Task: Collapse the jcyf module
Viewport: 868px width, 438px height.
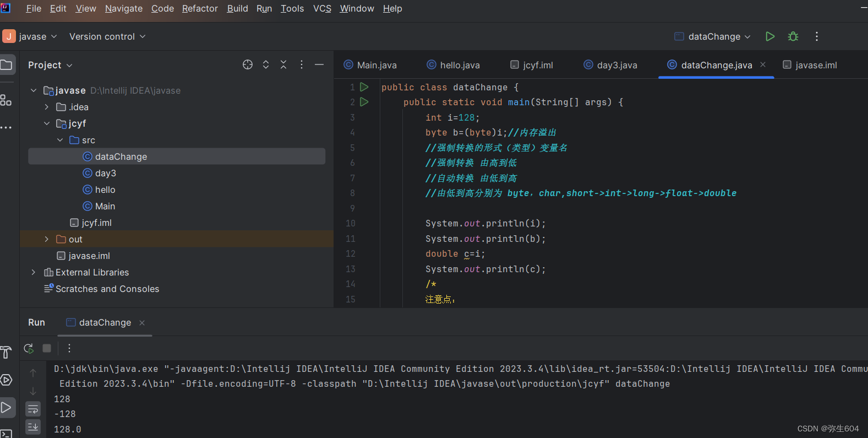Action: click(47, 123)
